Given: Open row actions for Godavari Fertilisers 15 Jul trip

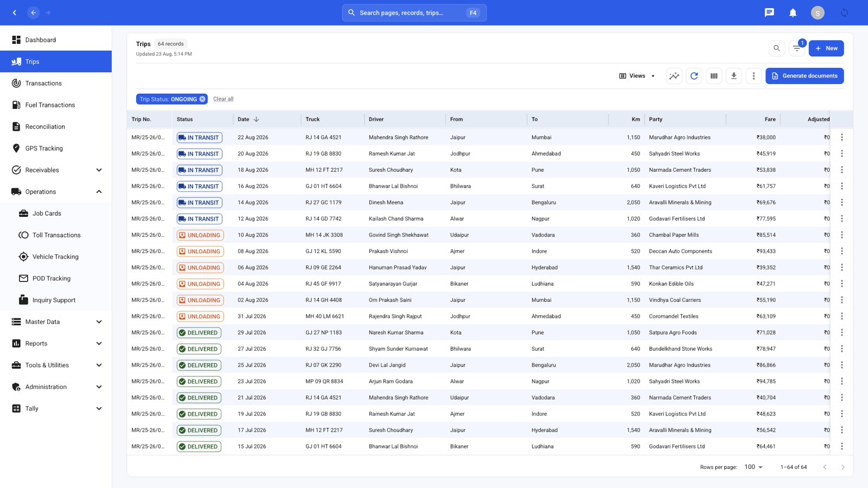Looking at the screenshot, I should click(x=841, y=446).
